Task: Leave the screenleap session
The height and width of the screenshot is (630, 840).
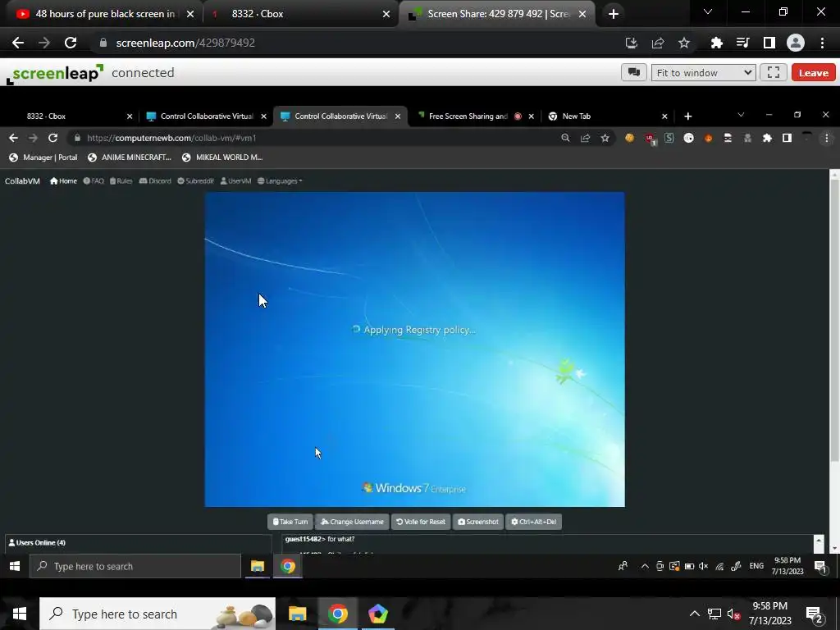Action: point(813,73)
